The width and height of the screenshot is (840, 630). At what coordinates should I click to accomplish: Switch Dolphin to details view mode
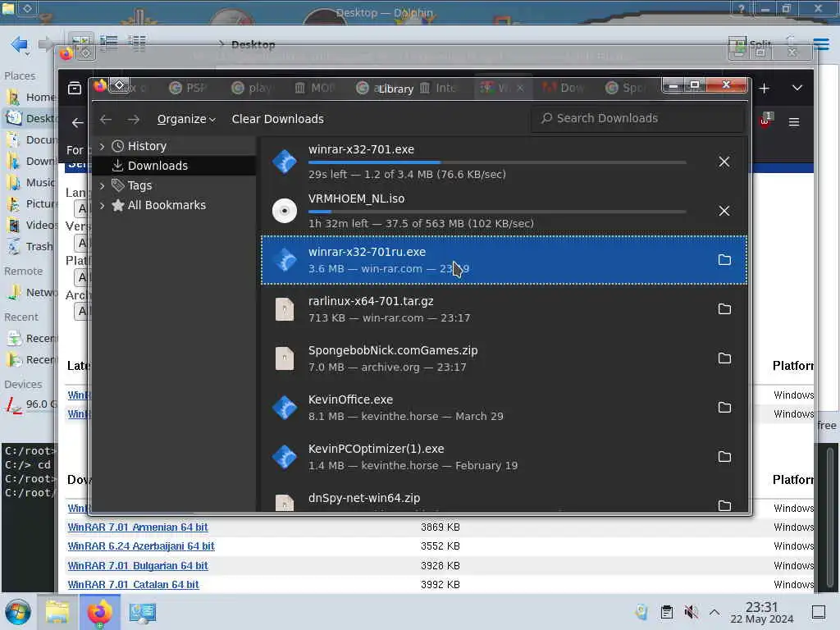pyautogui.click(x=137, y=43)
